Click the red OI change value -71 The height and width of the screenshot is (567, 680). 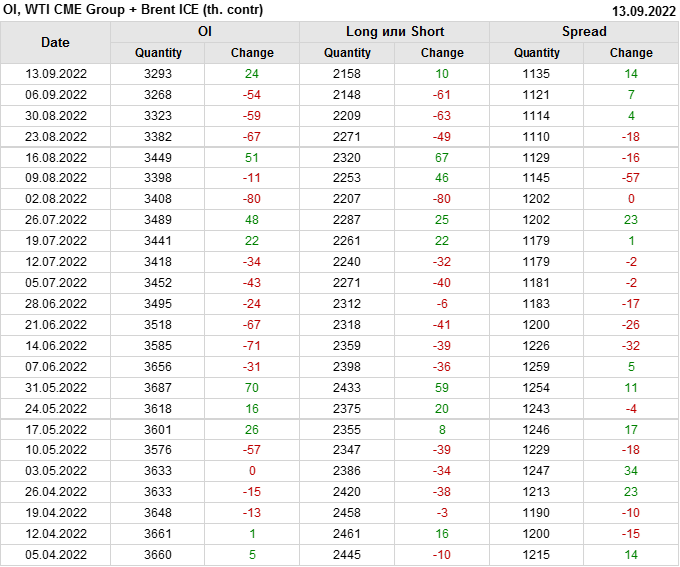pos(251,346)
